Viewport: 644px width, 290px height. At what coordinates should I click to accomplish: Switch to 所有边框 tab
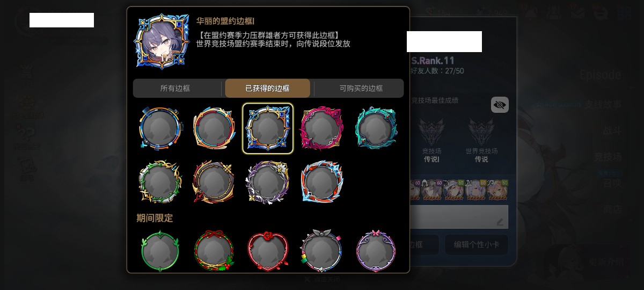coord(175,88)
